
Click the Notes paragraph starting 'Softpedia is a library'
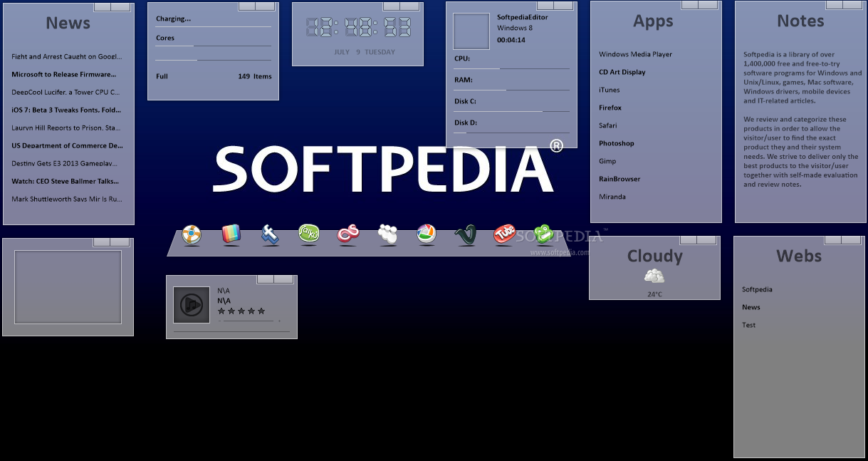pyautogui.click(x=802, y=78)
